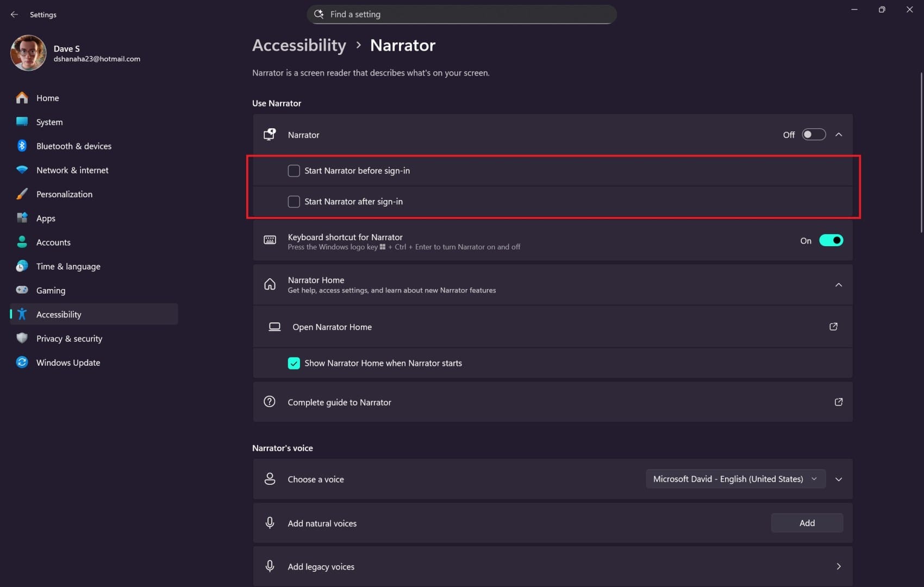Viewport: 924px width, 587px height.
Task: Collapse the Narrator Home section
Action: (x=839, y=285)
